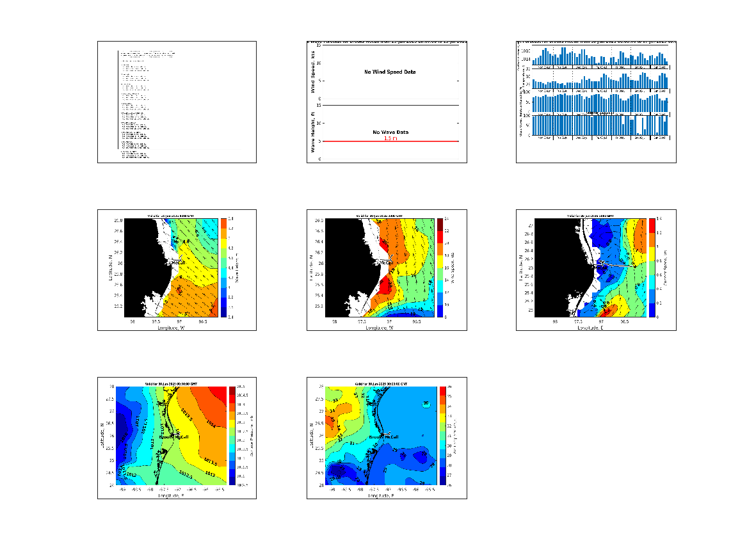Screen dimensions: 747x560
Task: Click the surface pressure map colorbar
Action: coord(232,436)
